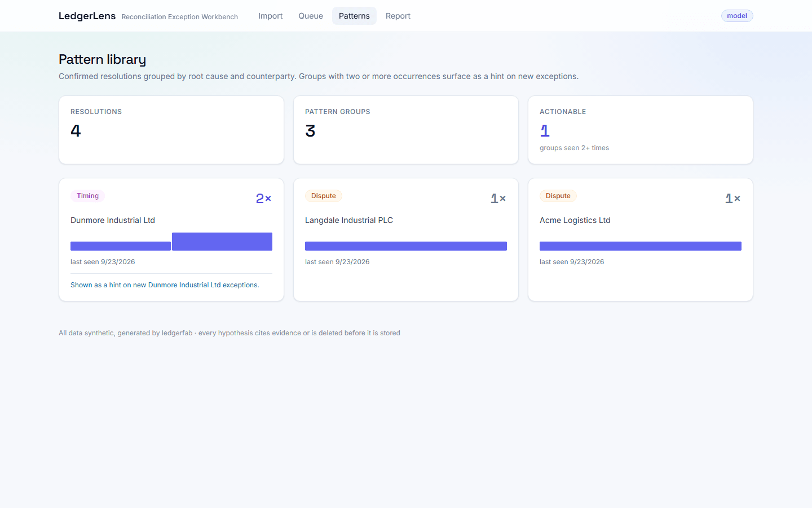The height and width of the screenshot is (508, 812).
Task: Switch to the Queue tab
Action: 311,16
